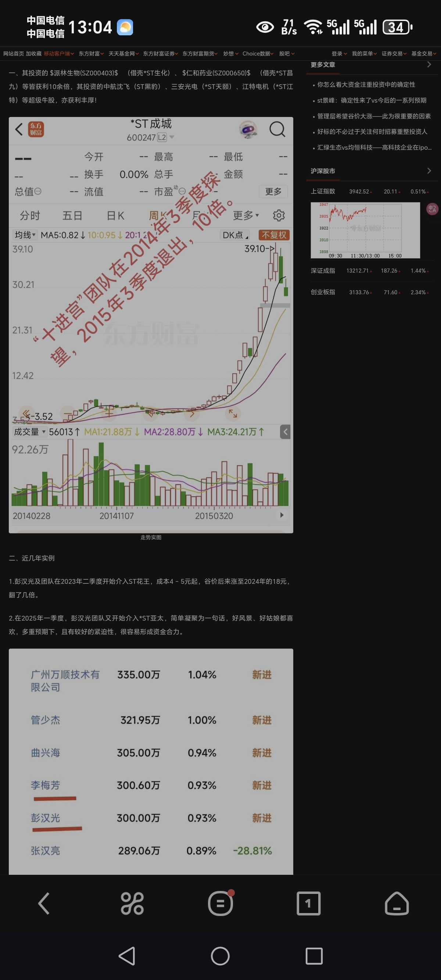Tap the Wi-Fi signal icon
Image resolution: width=441 pixels, height=980 pixels.
[313, 27]
